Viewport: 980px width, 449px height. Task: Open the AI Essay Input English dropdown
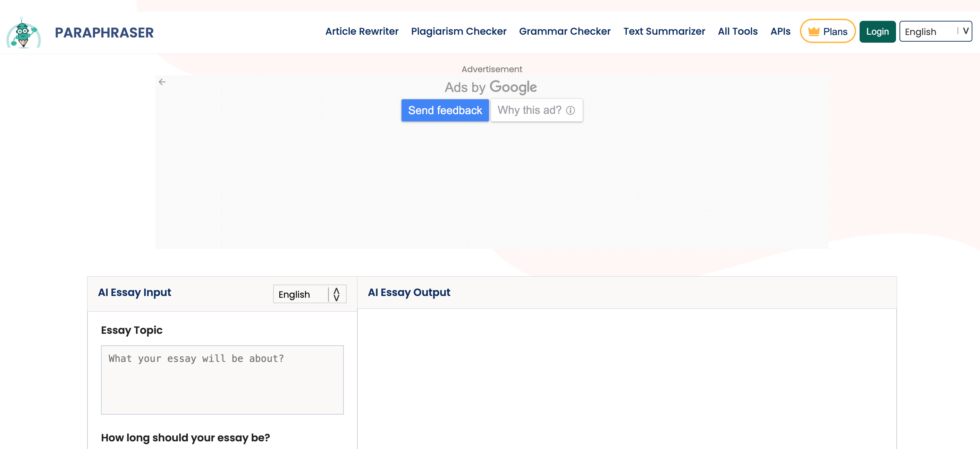pos(301,294)
